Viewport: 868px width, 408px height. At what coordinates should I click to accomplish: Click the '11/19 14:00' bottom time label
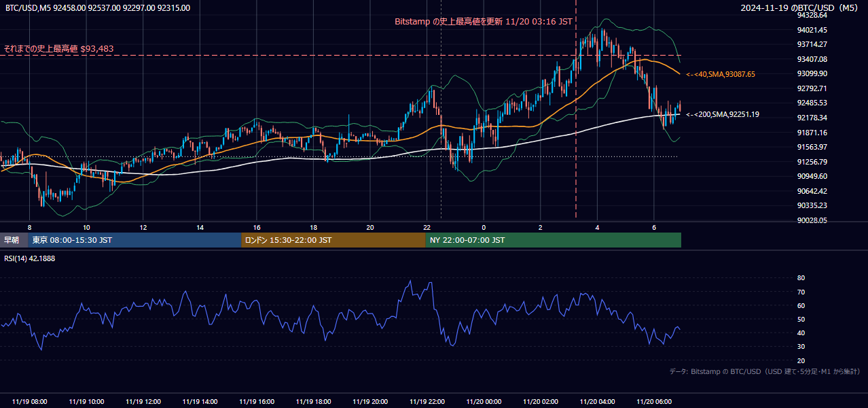click(x=200, y=402)
